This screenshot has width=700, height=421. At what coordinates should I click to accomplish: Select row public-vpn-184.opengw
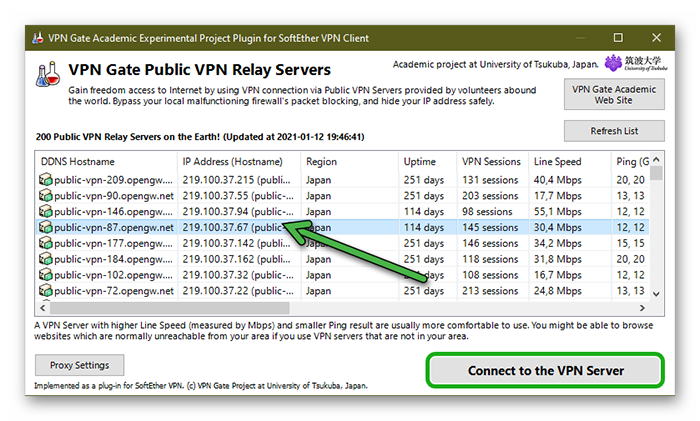click(342, 259)
